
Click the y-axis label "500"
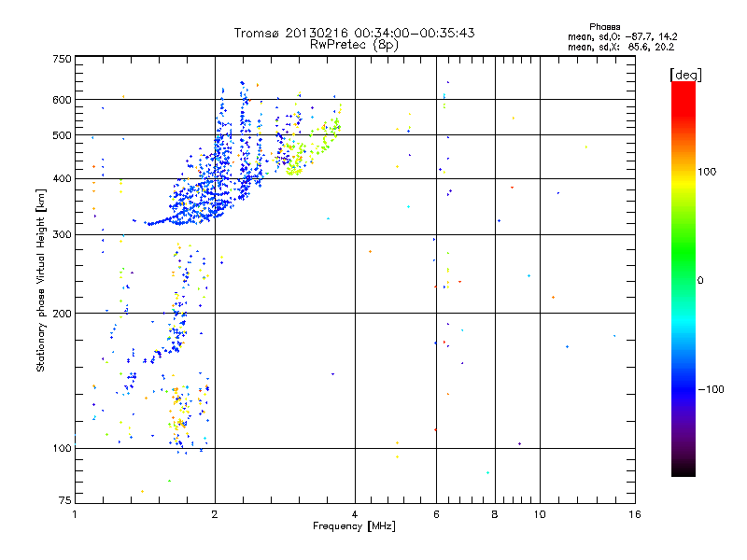[x=62, y=135]
